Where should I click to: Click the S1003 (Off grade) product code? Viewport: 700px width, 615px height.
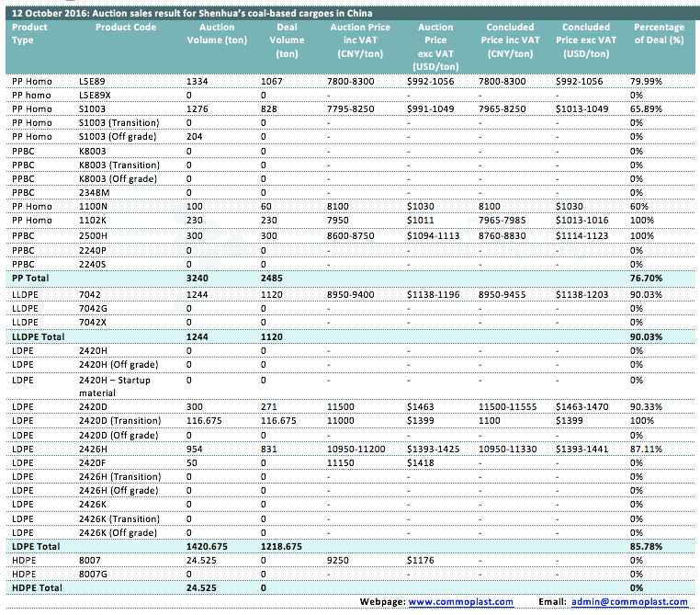click(x=118, y=137)
